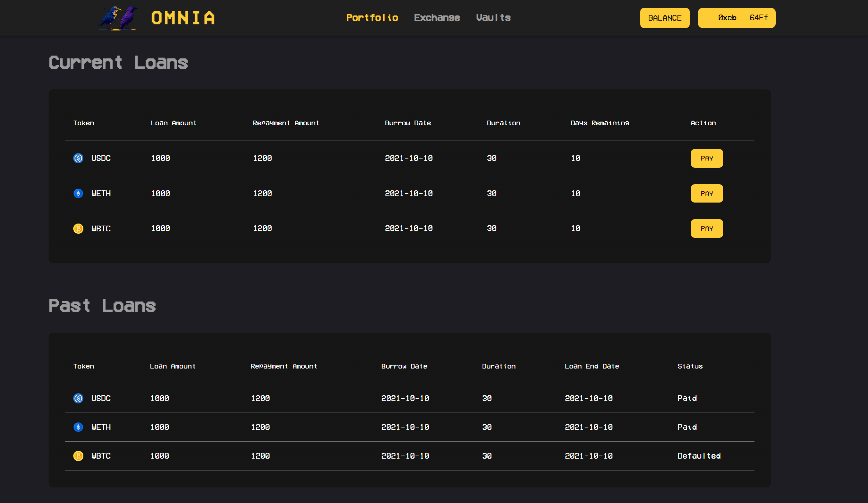
Task: Switch to the Exchange tab
Action: pyautogui.click(x=437, y=18)
